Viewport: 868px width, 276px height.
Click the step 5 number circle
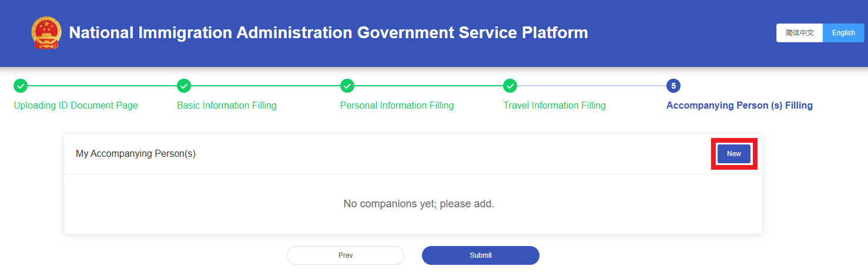pos(673,86)
